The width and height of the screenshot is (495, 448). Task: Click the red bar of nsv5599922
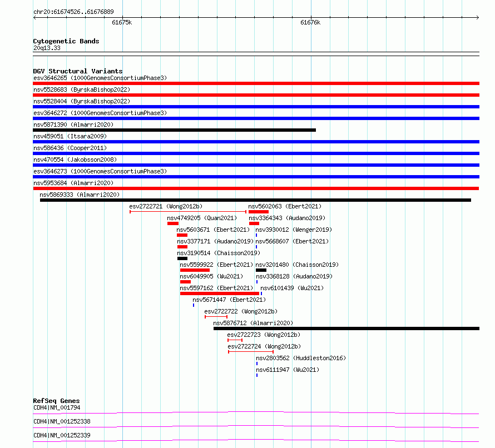pyautogui.click(x=195, y=270)
